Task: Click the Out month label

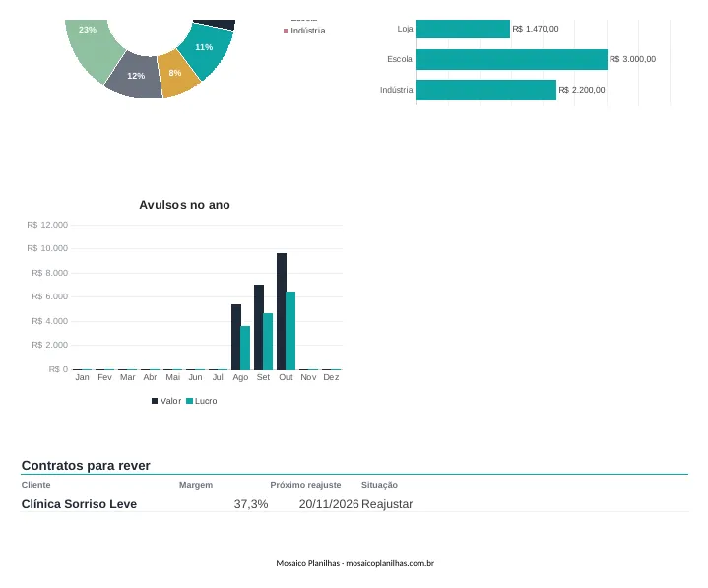Action: [x=286, y=377]
